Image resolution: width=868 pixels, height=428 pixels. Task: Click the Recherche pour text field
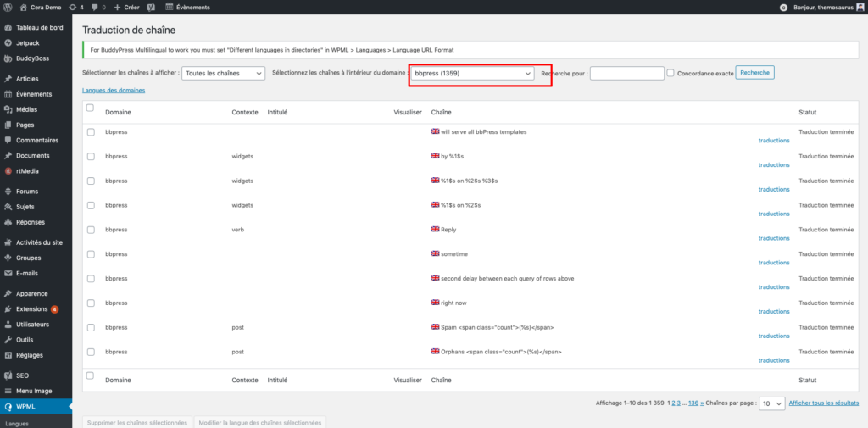point(626,73)
